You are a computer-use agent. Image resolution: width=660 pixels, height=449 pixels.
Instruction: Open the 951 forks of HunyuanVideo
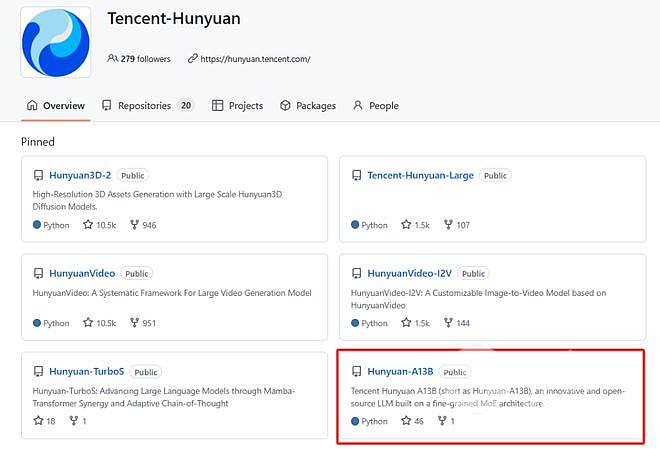[x=149, y=323]
